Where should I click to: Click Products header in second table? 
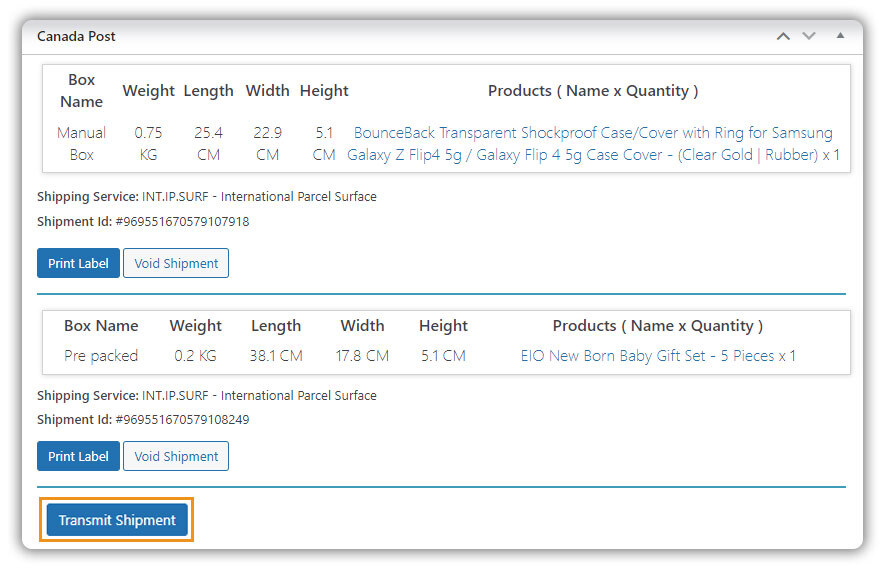(x=658, y=326)
